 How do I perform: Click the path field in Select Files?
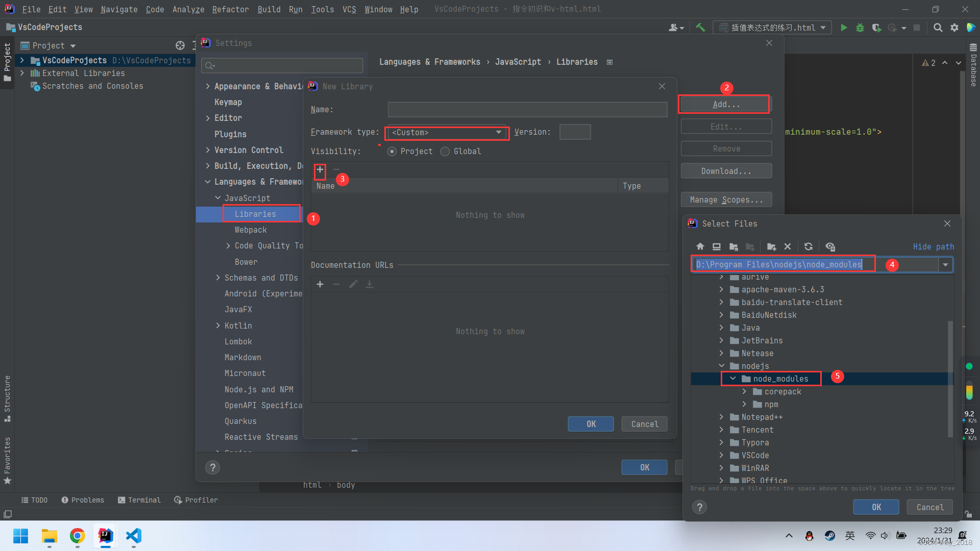[x=815, y=265]
